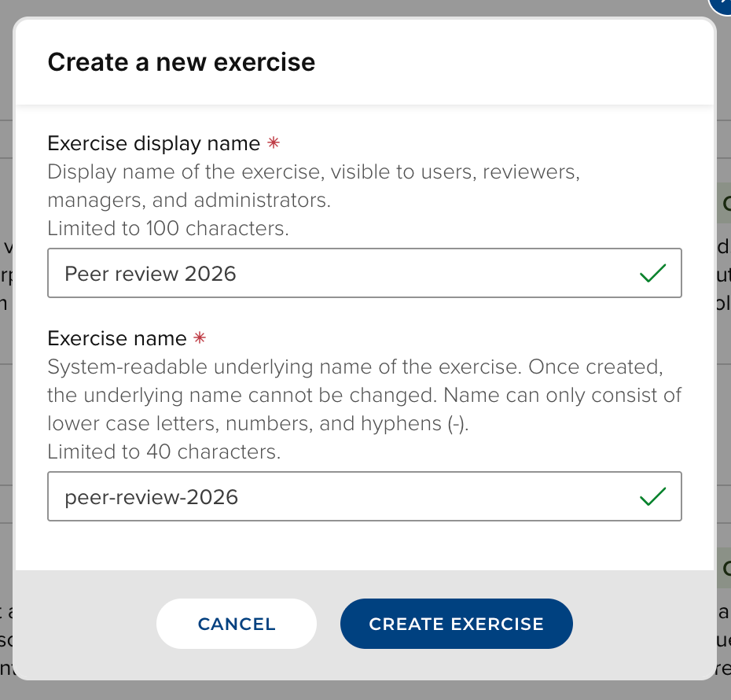Click the "Create a new exercise" dialog title
The image size is (731, 700).
point(182,62)
